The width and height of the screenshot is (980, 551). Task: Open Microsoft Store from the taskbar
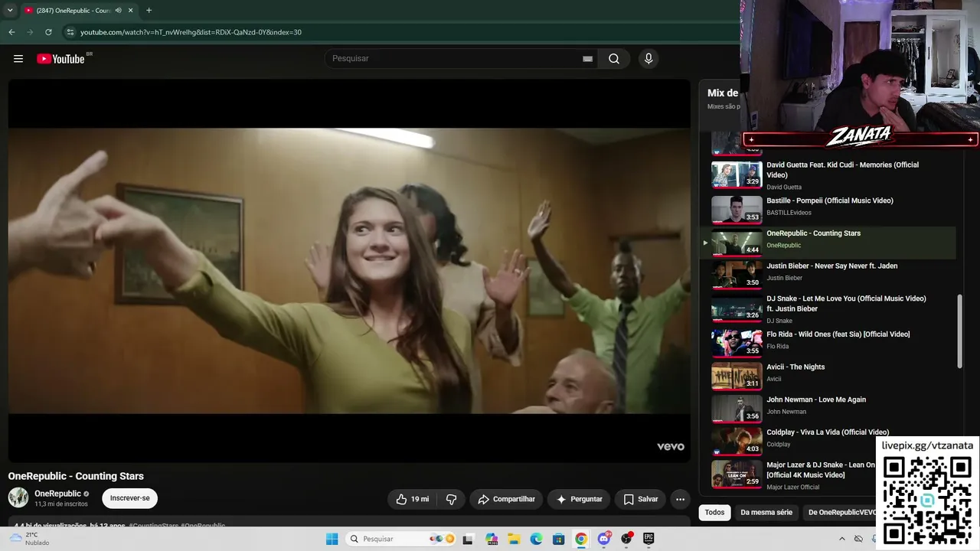point(559,539)
